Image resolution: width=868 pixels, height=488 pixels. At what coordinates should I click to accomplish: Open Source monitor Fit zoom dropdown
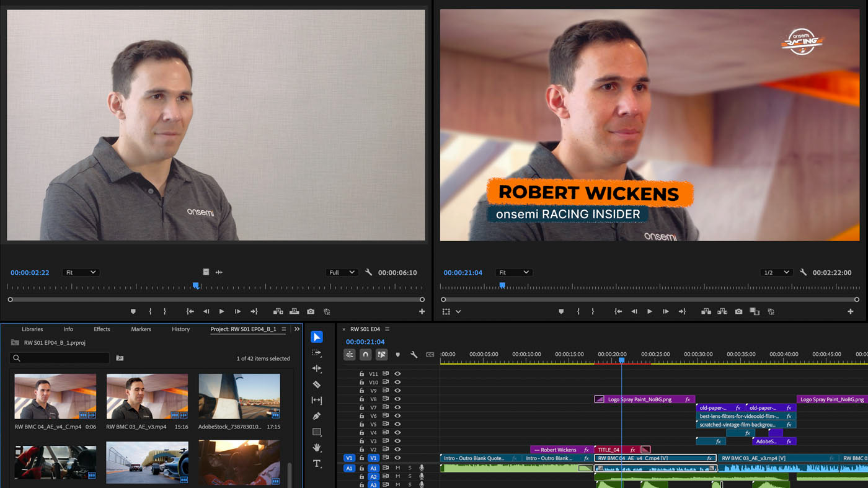pyautogui.click(x=80, y=272)
